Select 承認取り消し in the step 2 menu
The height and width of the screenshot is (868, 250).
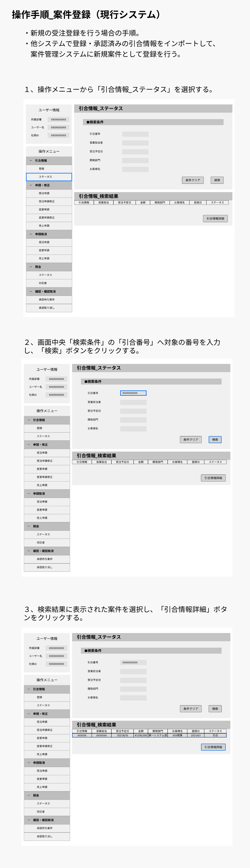click(47, 567)
